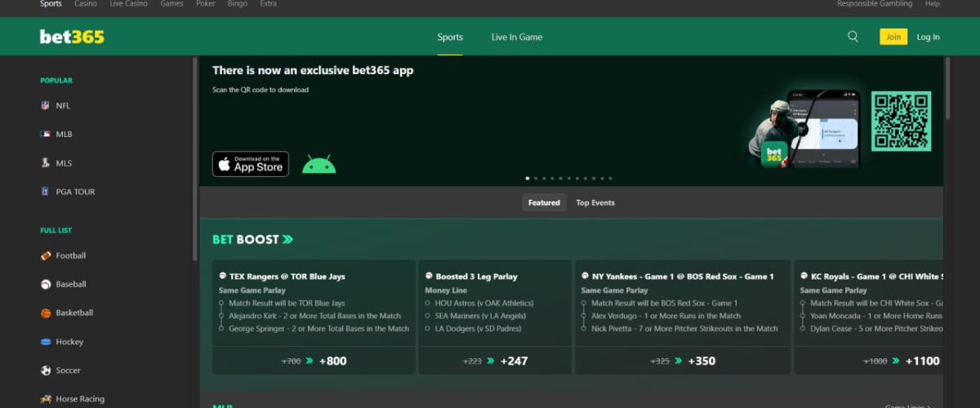Open Casino in the top product bar
980x408 pixels.
(85, 4)
